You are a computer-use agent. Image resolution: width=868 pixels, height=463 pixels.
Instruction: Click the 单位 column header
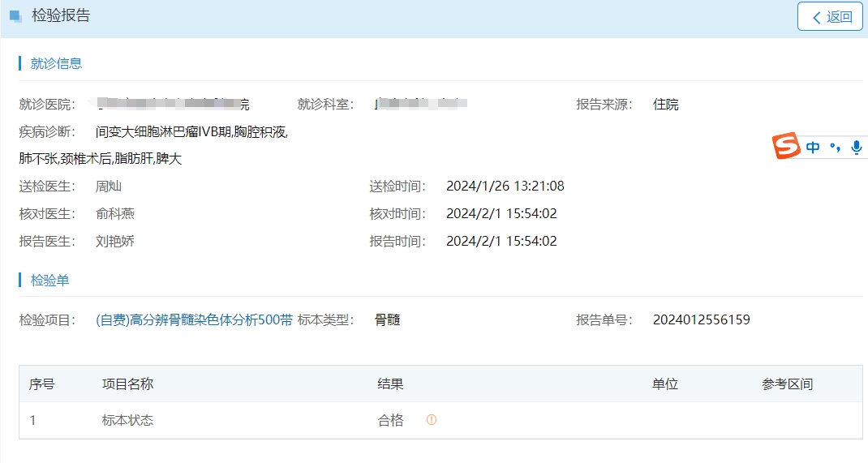pos(665,384)
